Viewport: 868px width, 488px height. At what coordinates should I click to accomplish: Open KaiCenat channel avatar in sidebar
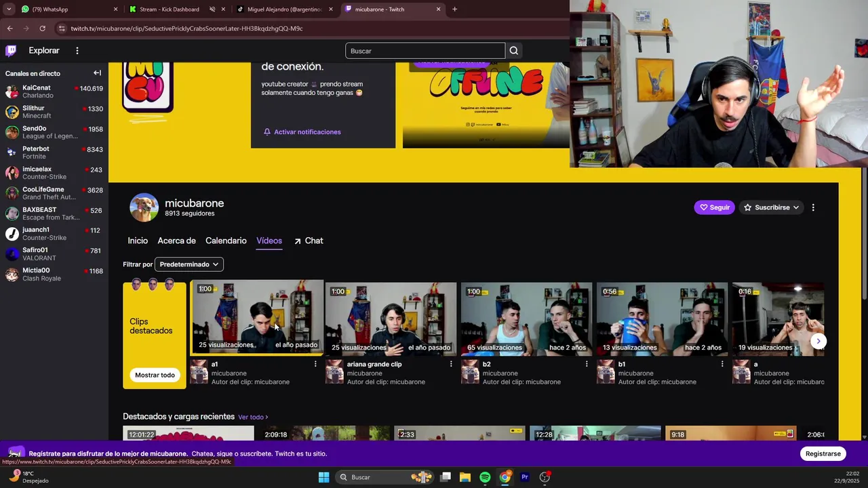[12, 91]
